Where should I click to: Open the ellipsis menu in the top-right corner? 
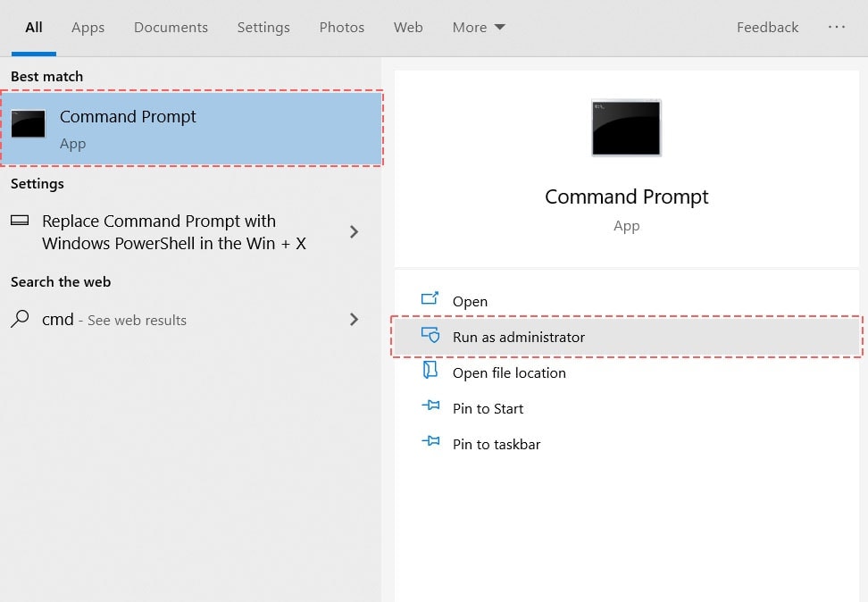837,28
